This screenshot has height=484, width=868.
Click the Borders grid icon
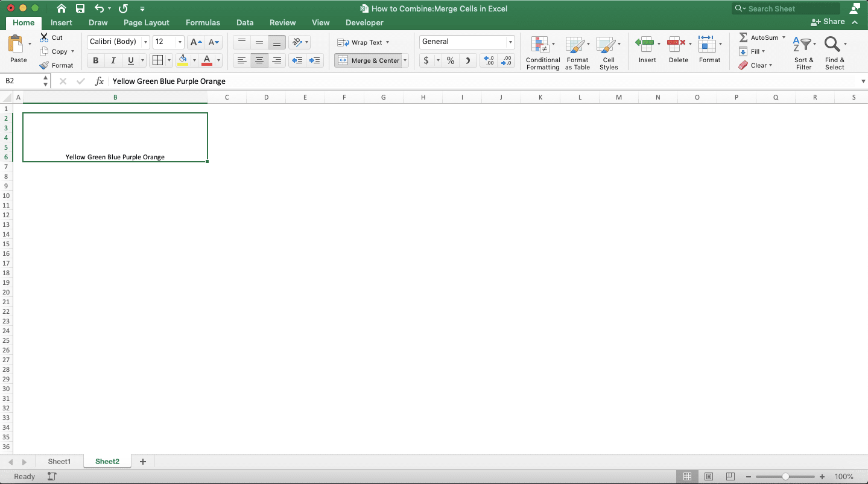pyautogui.click(x=157, y=60)
